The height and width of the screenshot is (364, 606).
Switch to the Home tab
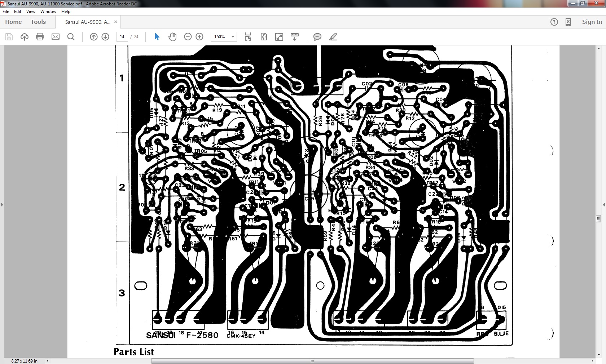[13, 22]
